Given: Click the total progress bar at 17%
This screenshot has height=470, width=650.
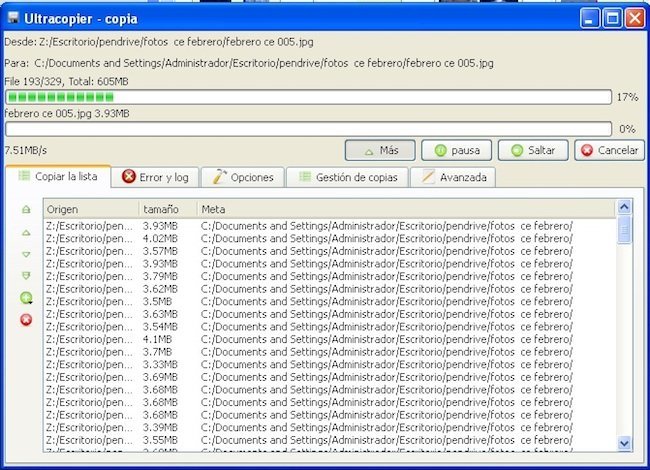Looking at the screenshot, I should (308, 97).
